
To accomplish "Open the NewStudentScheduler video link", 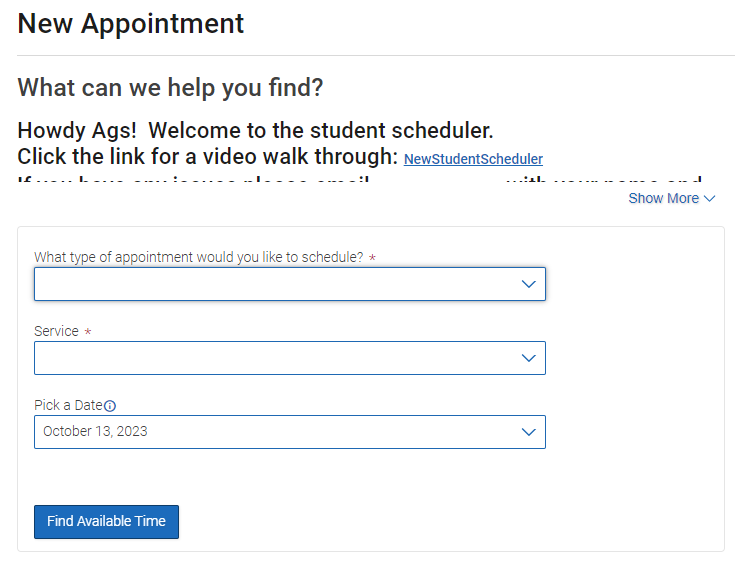I will 473,159.
